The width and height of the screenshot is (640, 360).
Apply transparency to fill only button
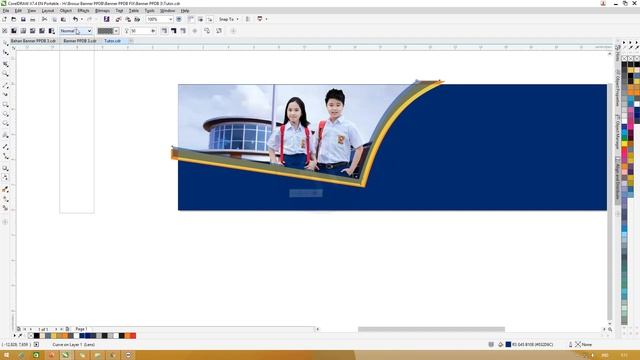pos(173,31)
